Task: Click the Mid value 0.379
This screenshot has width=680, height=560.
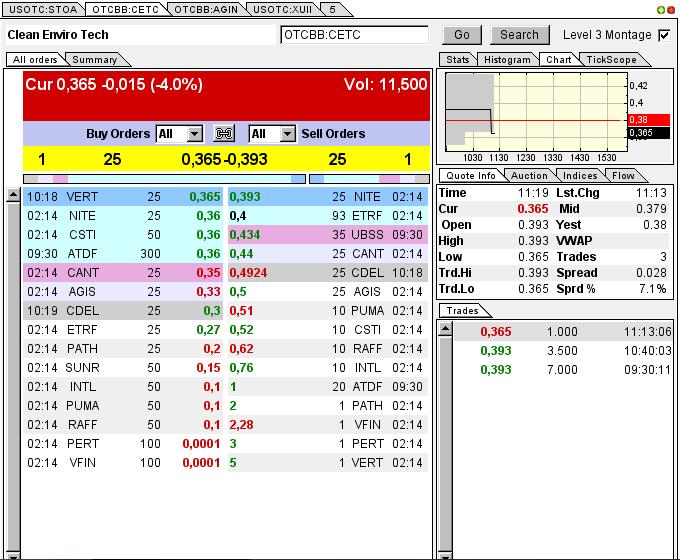Action: [x=651, y=209]
